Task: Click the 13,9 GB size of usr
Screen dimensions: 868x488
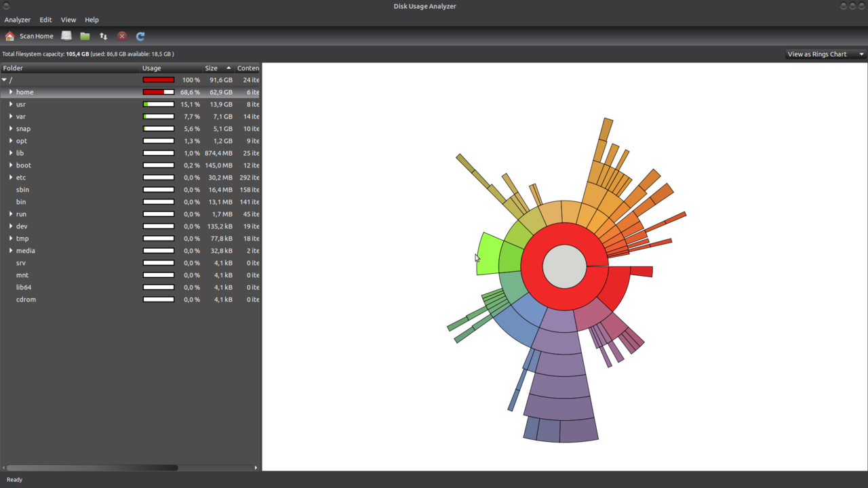Action: tap(221, 104)
